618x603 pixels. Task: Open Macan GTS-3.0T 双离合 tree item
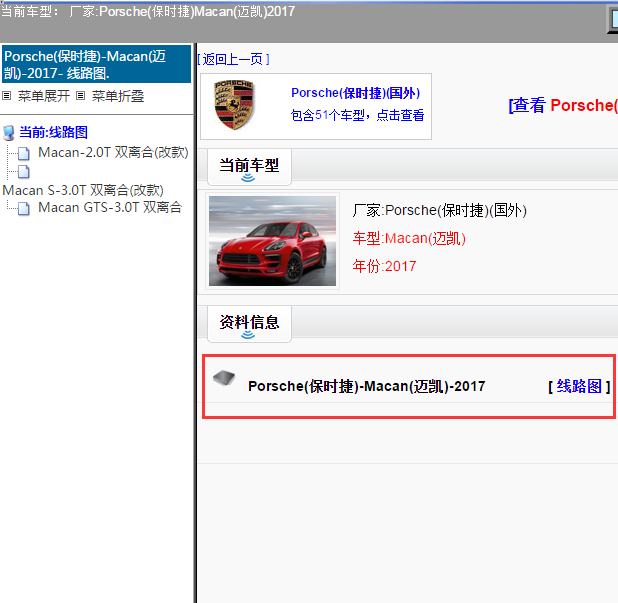pos(110,207)
